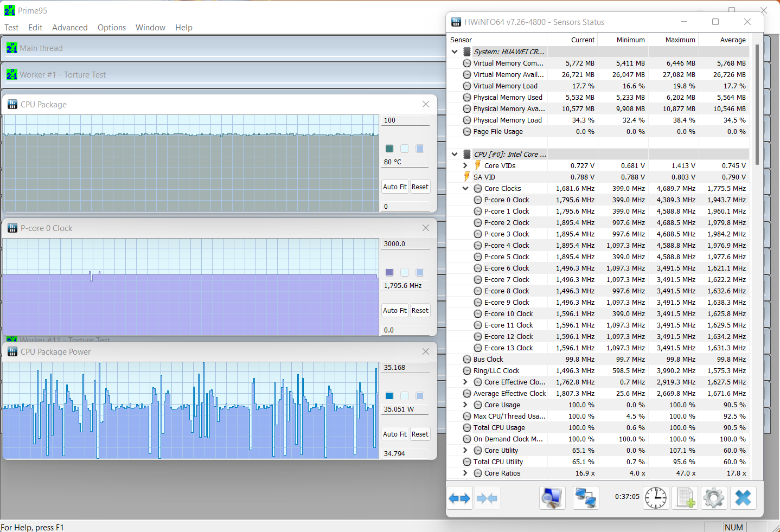The height and width of the screenshot is (532, 780).
Task: Pick the teal line color in CPU Package graph
Action: (389, 149)
